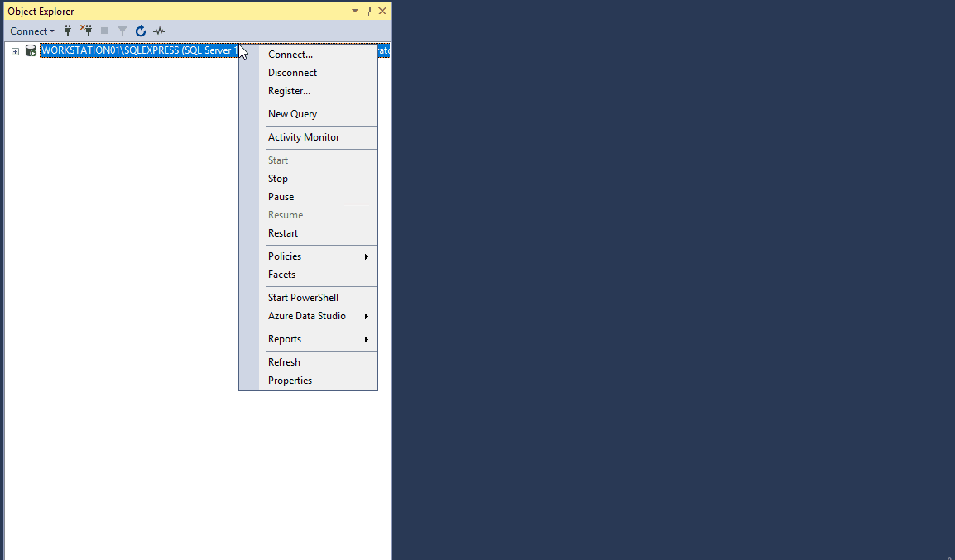Click the SQL Server instance database icon

coord(31,50)
